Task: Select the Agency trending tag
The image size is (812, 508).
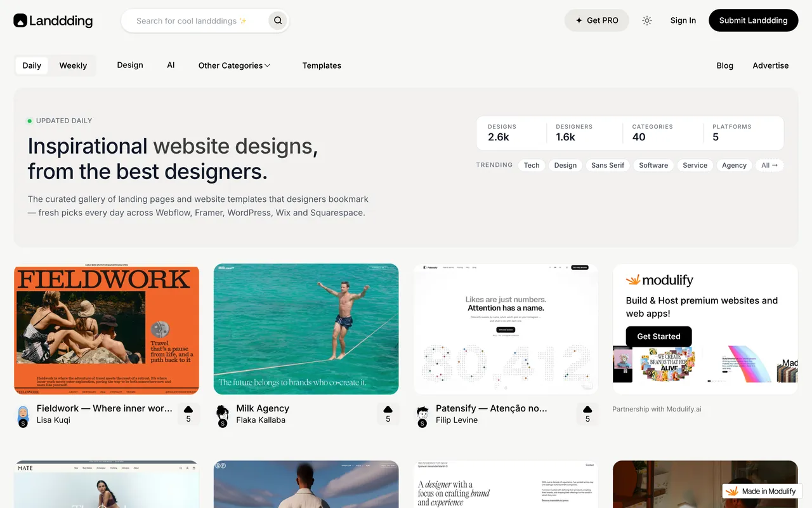Action: (x=734, y=165)
